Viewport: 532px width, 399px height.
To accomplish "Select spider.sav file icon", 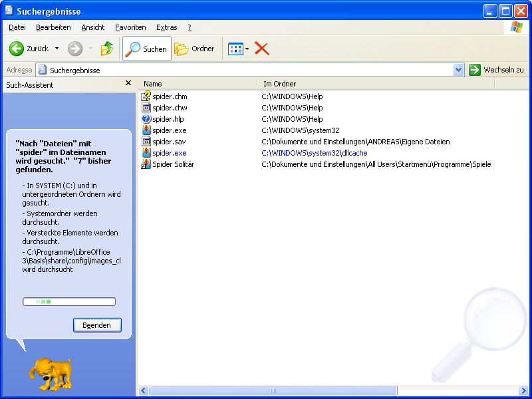I will (146, 142).
